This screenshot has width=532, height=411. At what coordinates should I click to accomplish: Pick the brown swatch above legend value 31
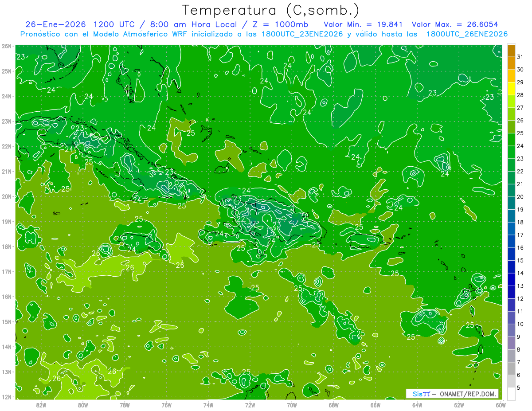pyautogui.click(x=511, y=51)
